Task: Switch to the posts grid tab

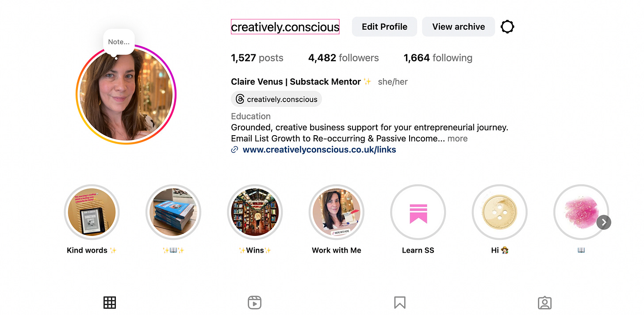Action: click(110, 303)
